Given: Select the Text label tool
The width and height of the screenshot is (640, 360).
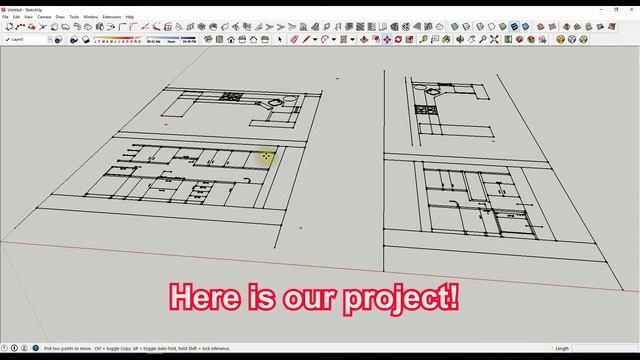Looking at the screenshot, I should [x=435, y=40].
